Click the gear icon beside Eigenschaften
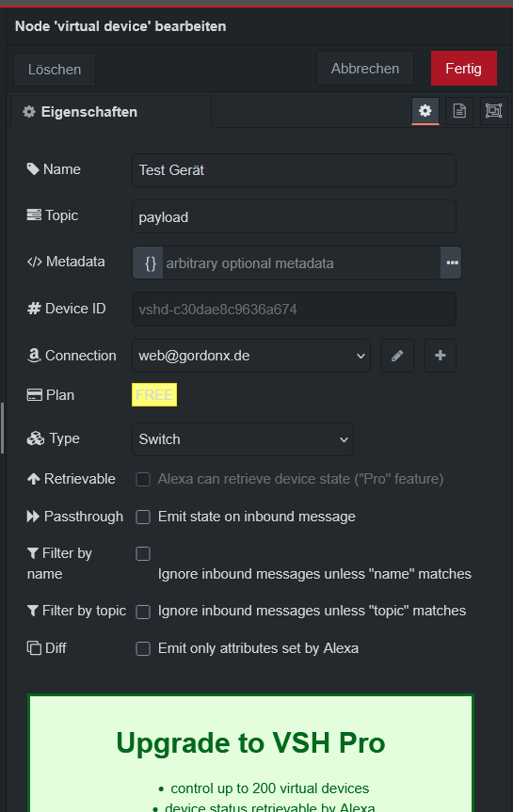 [29, 112]
